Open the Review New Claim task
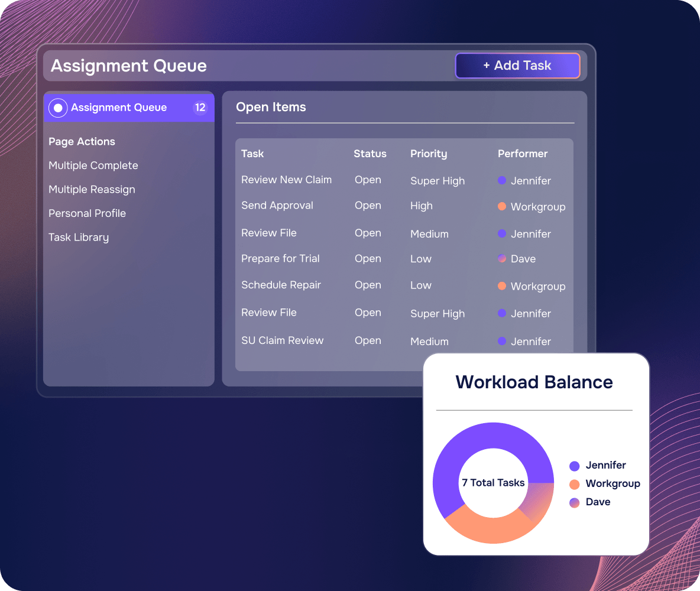This screenshot has width=700, height=591. coord(287,180)
